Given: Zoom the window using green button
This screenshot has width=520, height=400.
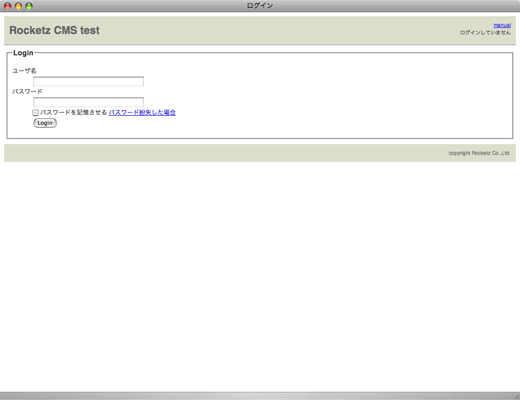Looking at the screenshot, I should 29,6.
